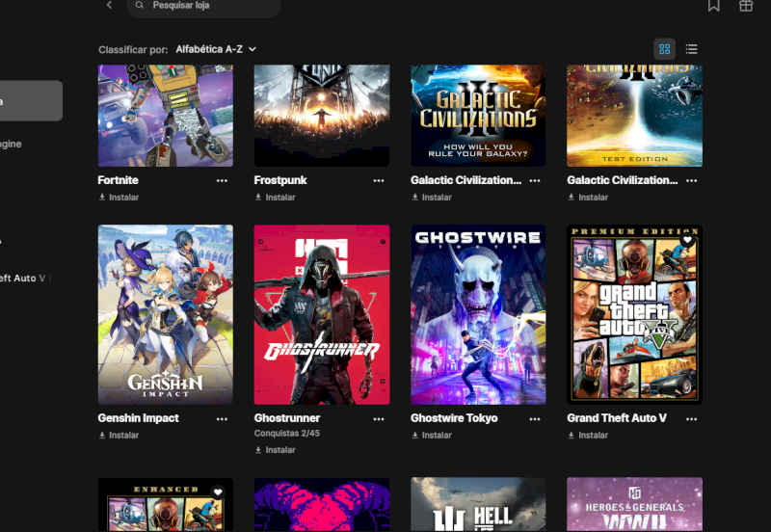Open the Hell Let Loose cover
The height and width of the screenshot is (532, 771).
478,504
